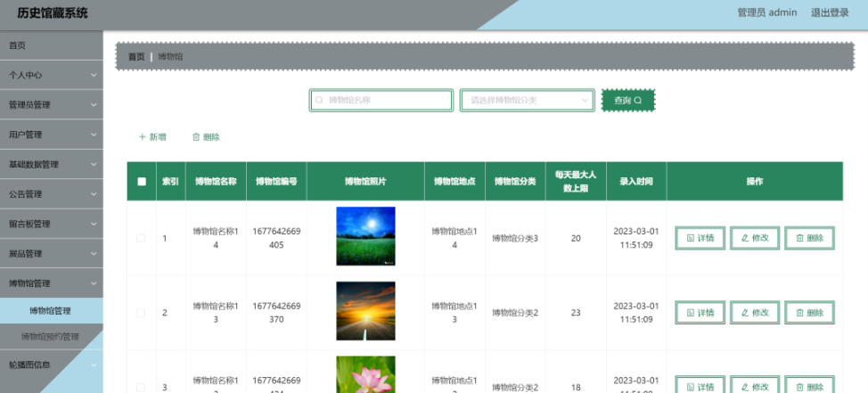Click the 博物馆地点 column header

[454, 181]
